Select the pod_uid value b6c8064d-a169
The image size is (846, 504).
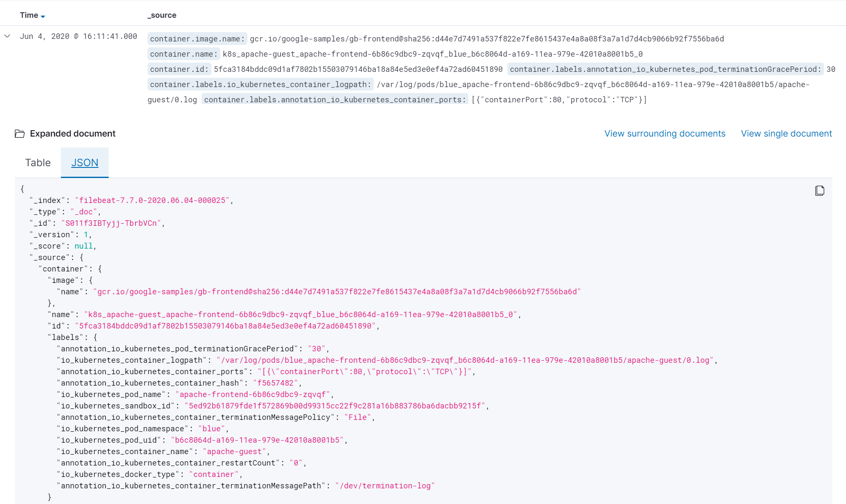pos(257,440)
